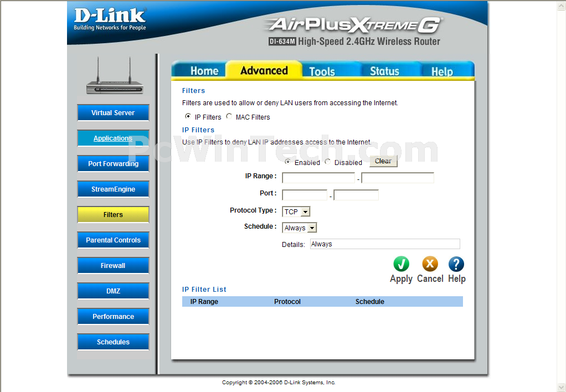Open the Performance page
Image resolution: width=566 pixels, height=392 pixels.
click(113, 316)
